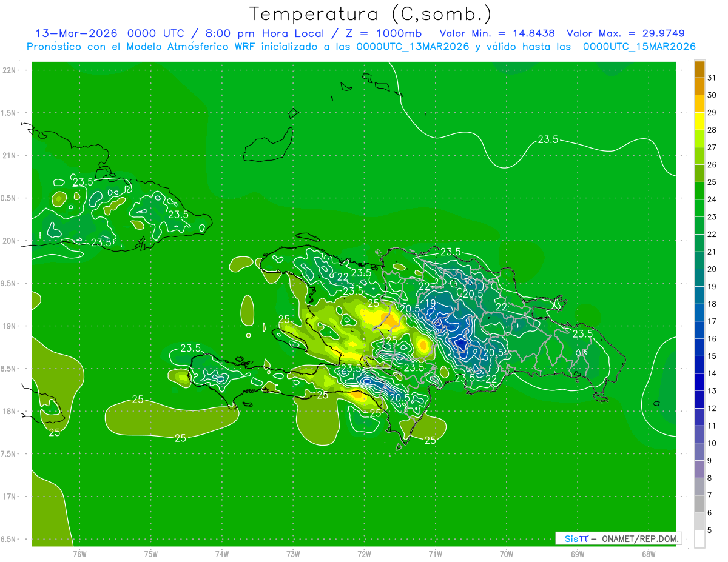The width and height of the screenshot is (728, 562).
Task: Click the '76W' longitude axis label
Action: click(x=79, y=554)
